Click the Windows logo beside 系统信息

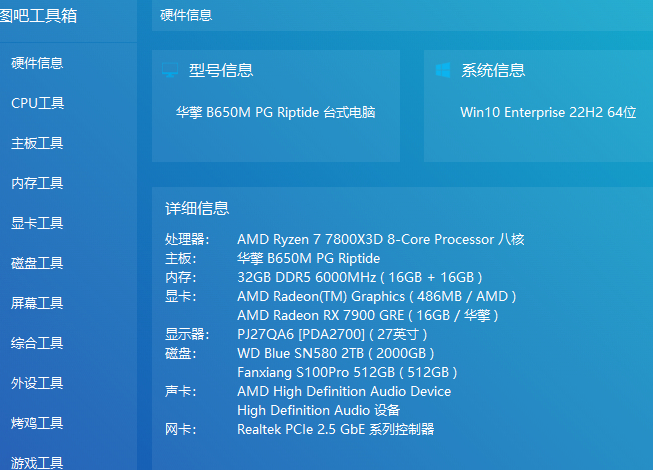[443, 70]
